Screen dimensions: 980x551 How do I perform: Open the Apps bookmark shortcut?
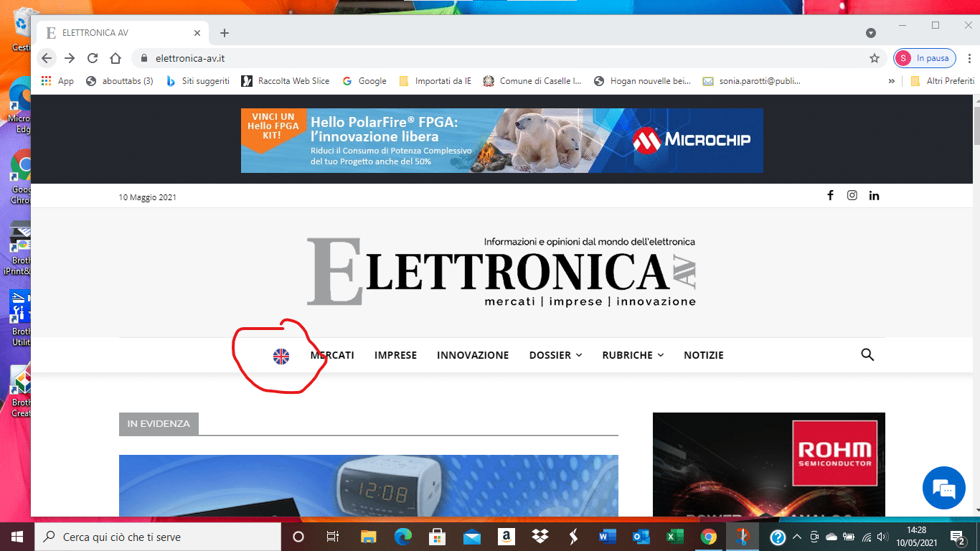click(57, 81)
